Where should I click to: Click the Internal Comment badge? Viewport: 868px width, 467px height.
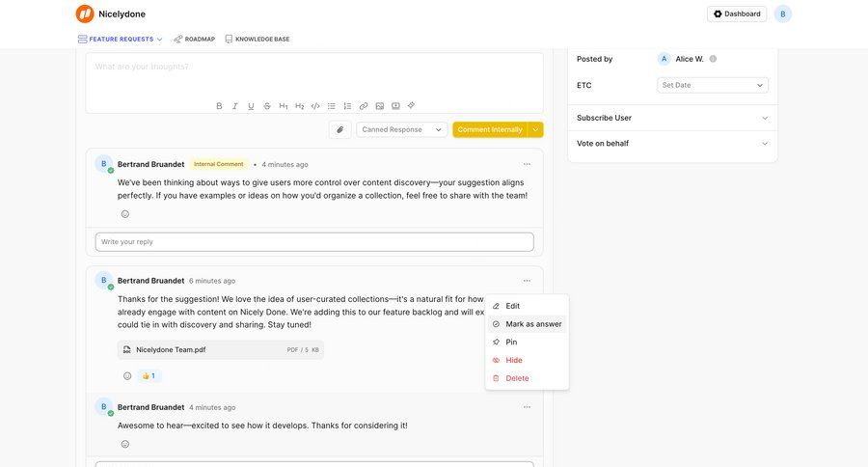pos(219,164)
